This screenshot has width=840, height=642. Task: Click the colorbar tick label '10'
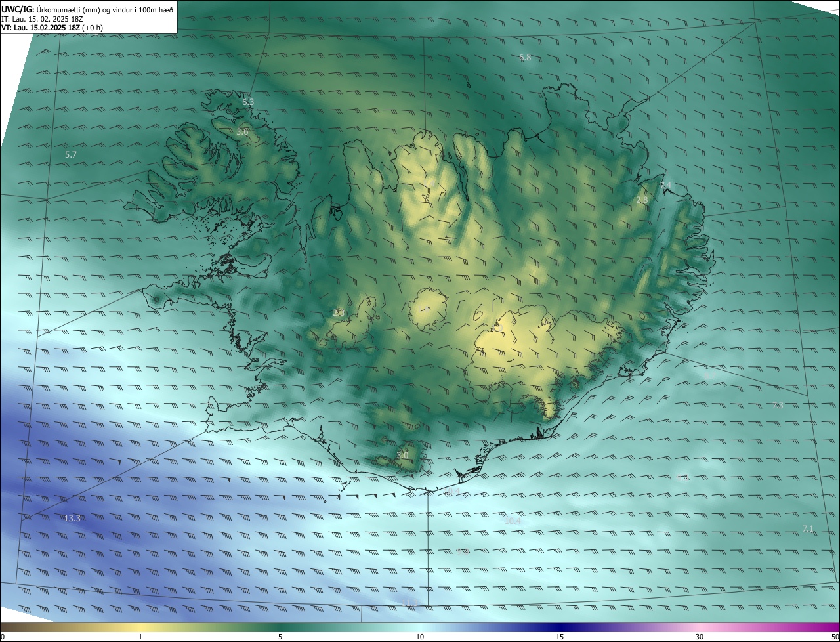(420, 637)
